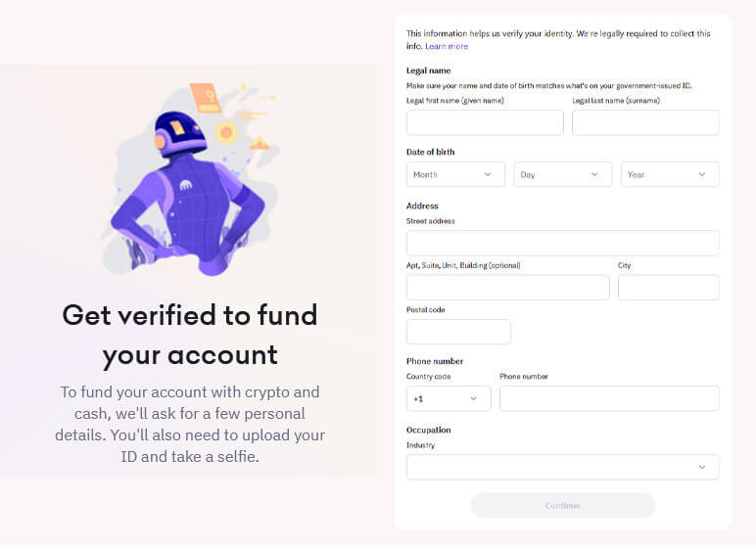Expand the Day dropdown
This screenshot has height=548, width=756.
pos(562,174)
